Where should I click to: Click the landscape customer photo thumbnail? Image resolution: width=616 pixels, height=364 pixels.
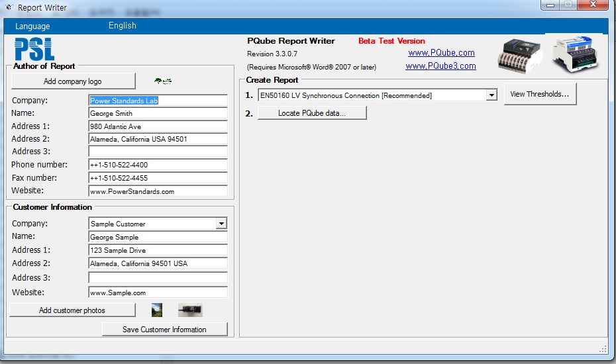point(157,310)
